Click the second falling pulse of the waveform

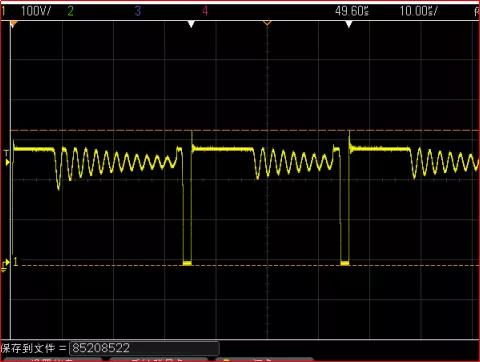(x=345, y=205)
